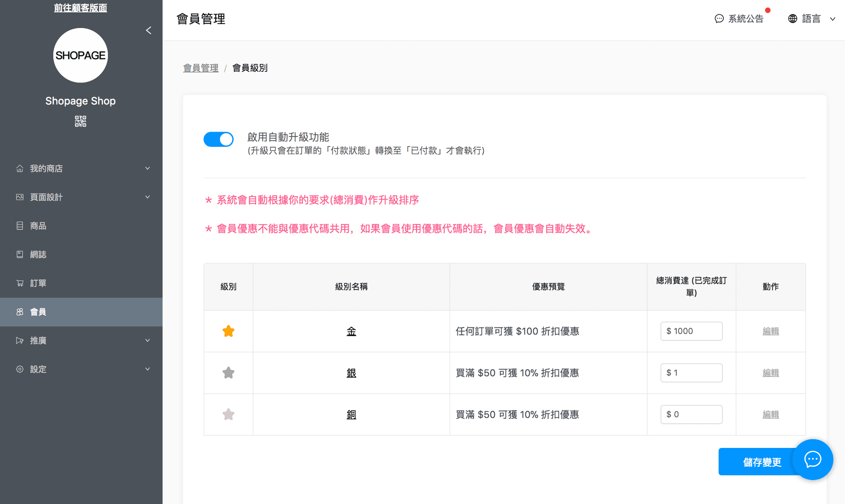Open 前往顧客版面 storefront link

point(80,8)
